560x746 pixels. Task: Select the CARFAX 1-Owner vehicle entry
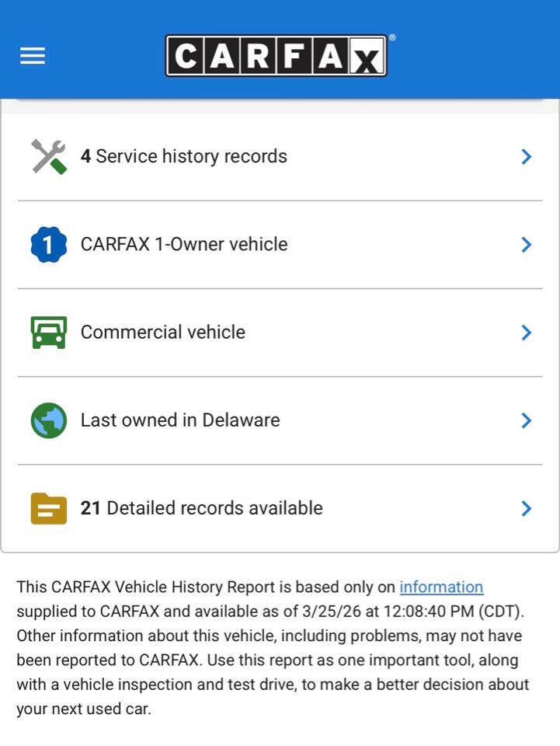[x=184, y=244]
